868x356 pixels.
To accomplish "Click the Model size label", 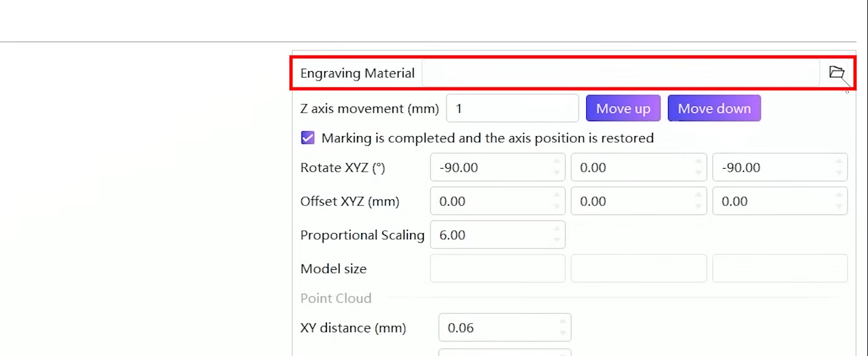I will click(x=333, y=269).
